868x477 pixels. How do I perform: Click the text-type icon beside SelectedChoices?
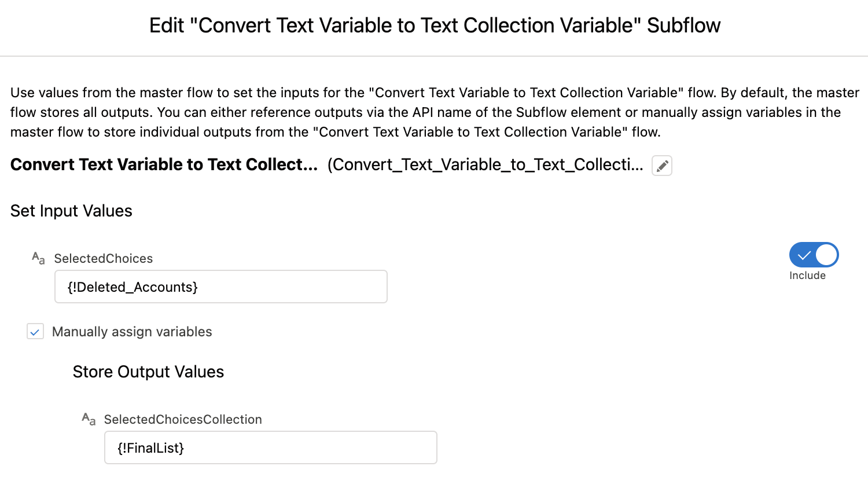(x=38, y=258)
